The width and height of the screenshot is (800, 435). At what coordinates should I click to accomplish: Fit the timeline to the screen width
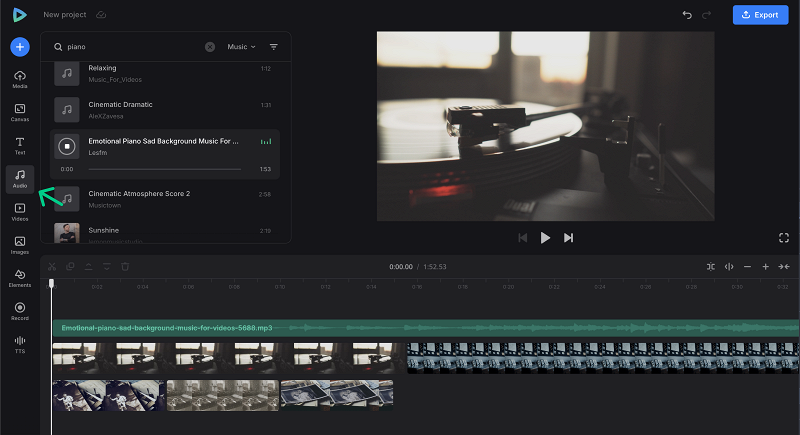pyautogui.click(x=784, y=267)
